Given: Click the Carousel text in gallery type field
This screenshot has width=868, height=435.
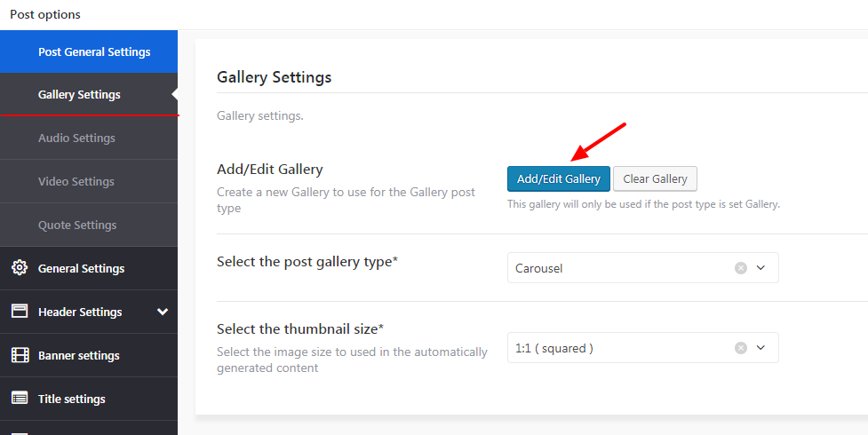Looking at the screenshot, I should click(539, 268).
